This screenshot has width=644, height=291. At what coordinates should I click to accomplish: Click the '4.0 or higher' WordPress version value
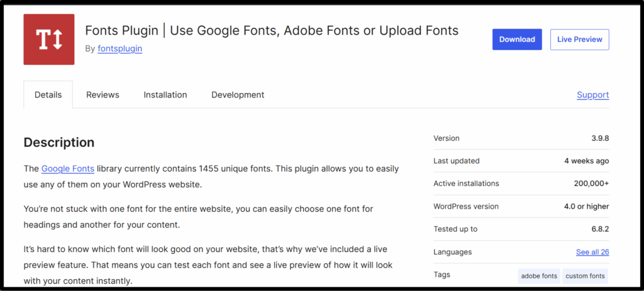pyautogui.click(x=587, y=206)
